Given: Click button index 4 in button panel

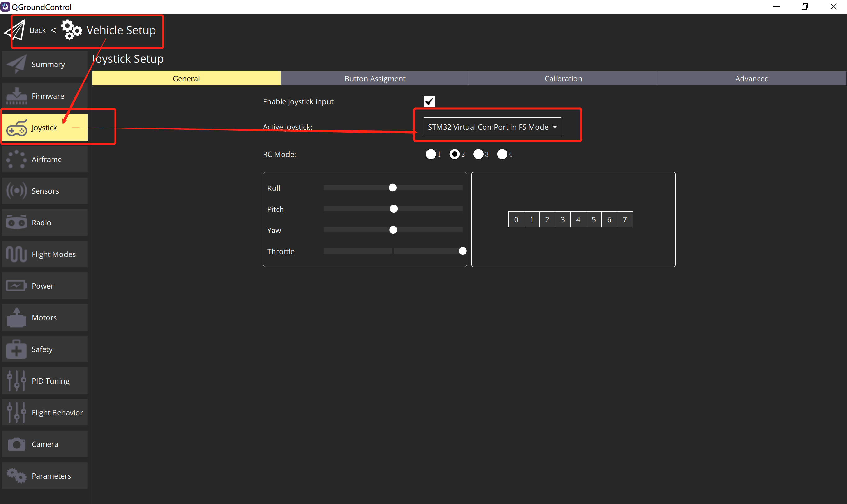Looking at the screenshot, I should click(578, 220).
